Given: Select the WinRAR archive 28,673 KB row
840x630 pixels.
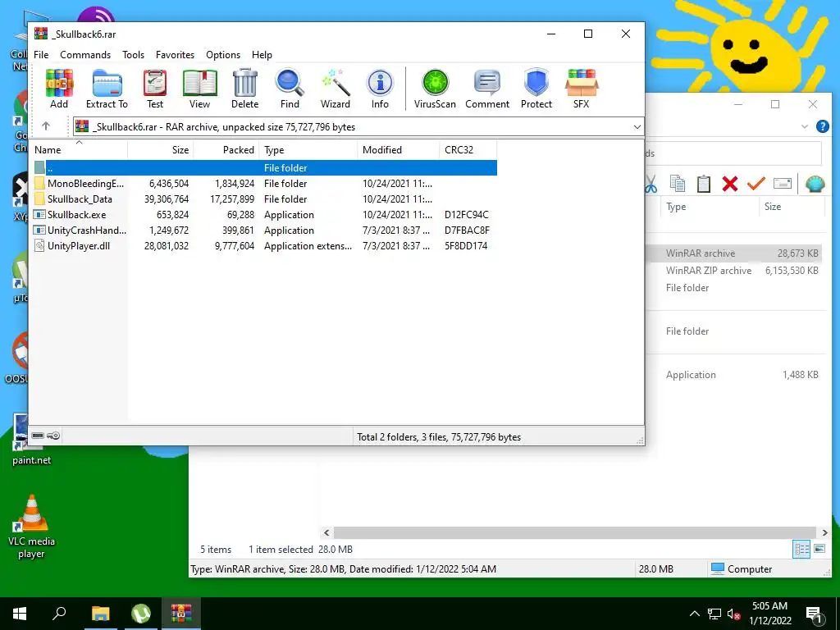Looking at the screenshot, I should coord(735,253).
